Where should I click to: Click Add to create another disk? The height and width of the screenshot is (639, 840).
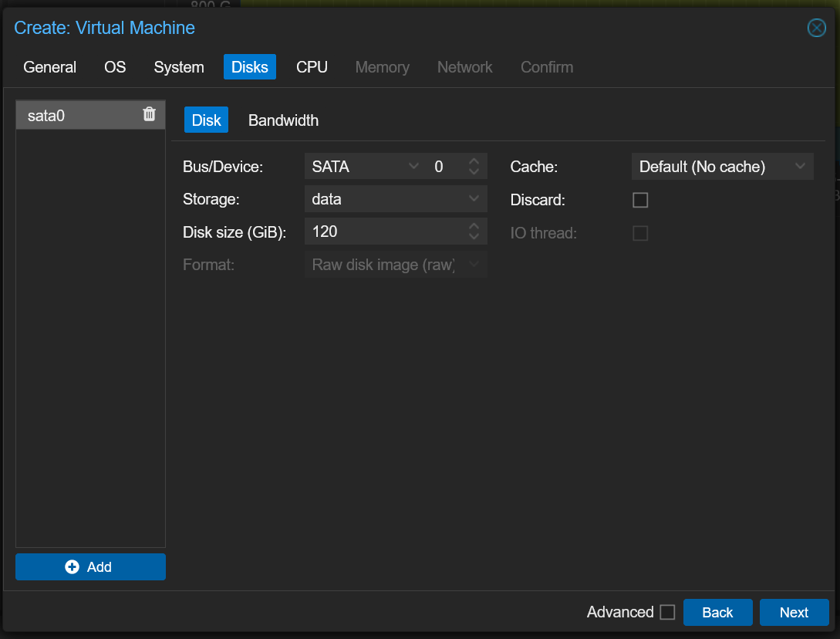click(90, 566)
